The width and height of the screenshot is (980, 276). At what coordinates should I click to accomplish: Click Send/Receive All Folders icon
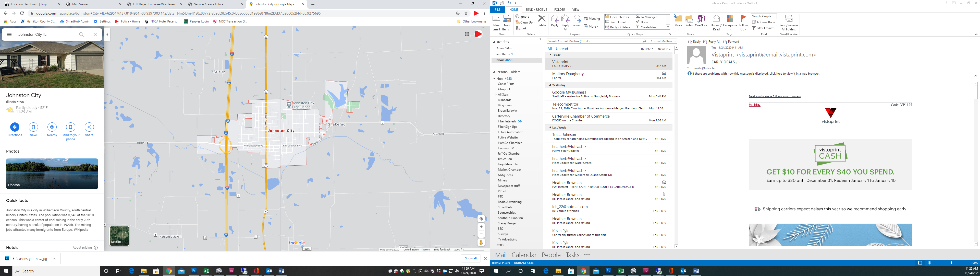pyautogui.click(x=789, y=18)
